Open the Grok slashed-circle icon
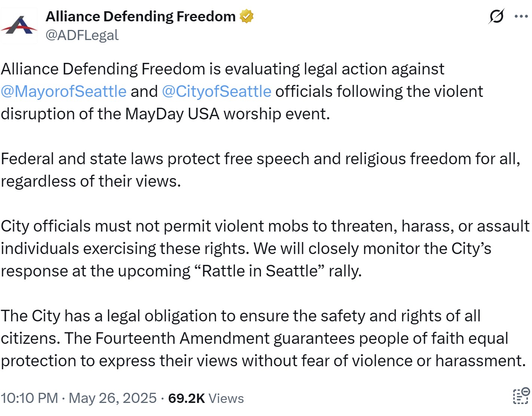The width and height of the screenshot is (532, 416). coord(496,16)
